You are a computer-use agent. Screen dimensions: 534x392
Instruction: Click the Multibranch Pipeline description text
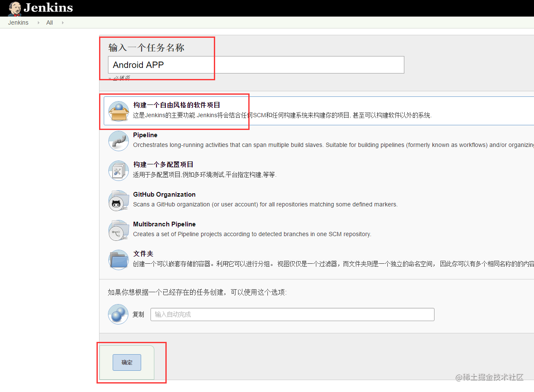[252, 234]
